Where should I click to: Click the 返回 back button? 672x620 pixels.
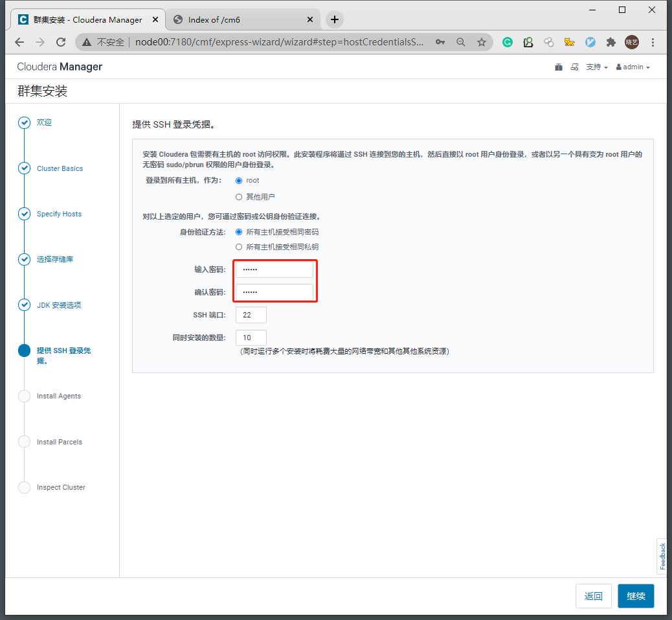[594, 596]
